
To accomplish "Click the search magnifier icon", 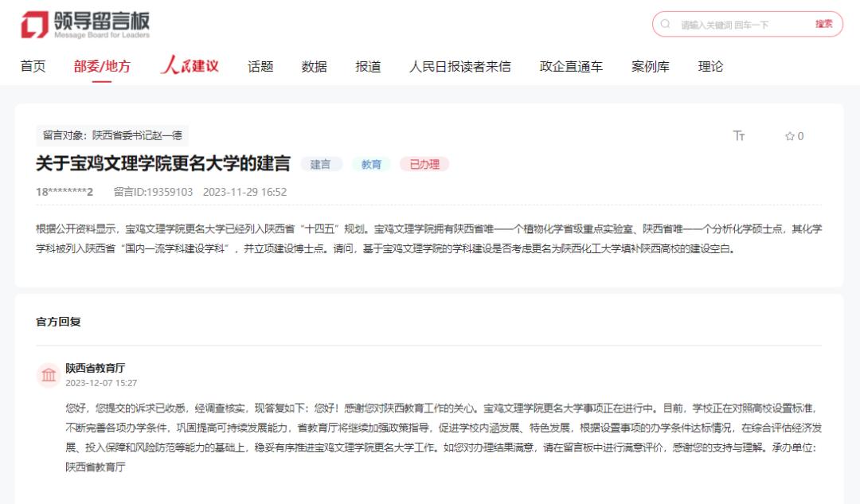I will [x=666, y=25].
